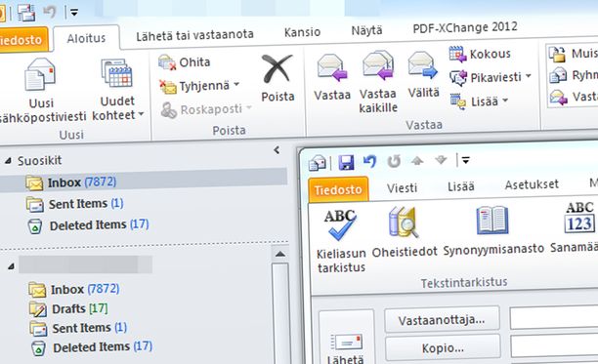Click the Välitä forward icon
The image size is (598, 364).
pyautogui.click(x=422, y=65)
